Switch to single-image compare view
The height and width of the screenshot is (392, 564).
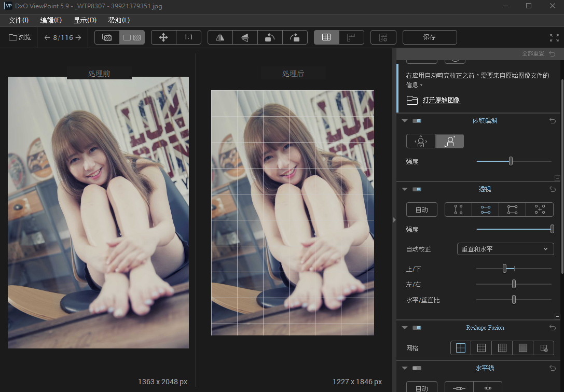107,37
